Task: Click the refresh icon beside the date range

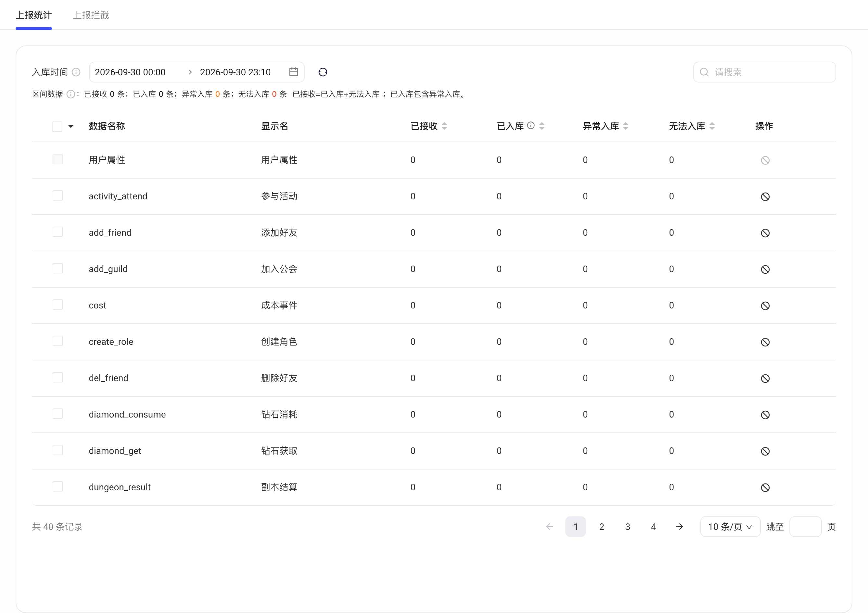Action: pyautogui.click(x=323, y=72)
